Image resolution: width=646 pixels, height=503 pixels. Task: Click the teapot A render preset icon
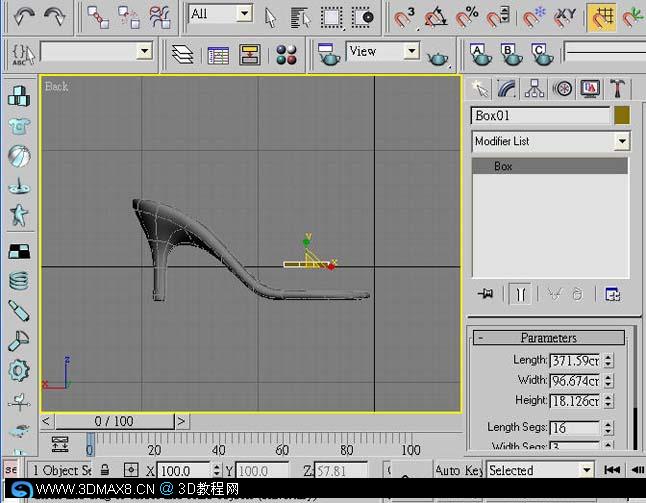click(480, 54)
